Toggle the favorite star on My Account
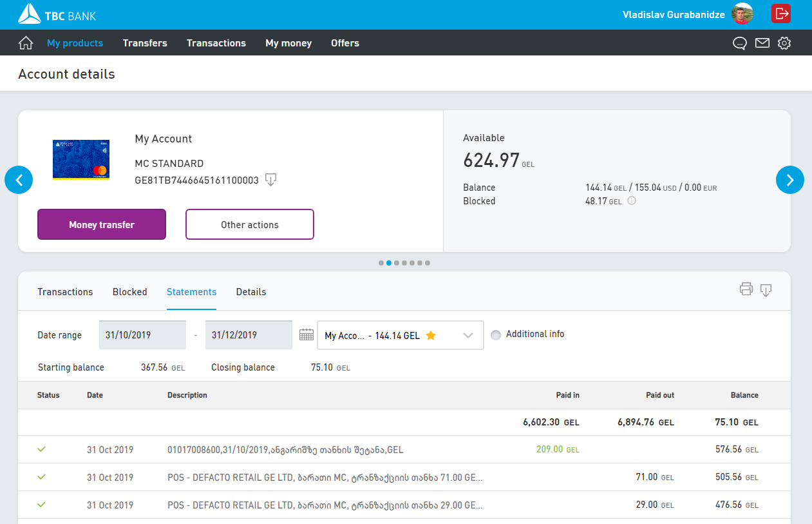The width and height of the screenshot is (812, 524). point(431,335)
